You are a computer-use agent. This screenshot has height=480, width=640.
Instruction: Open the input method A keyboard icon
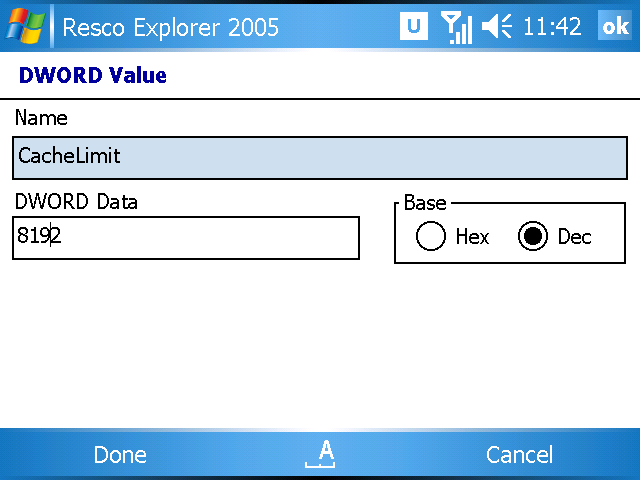(x=320, y=454)
